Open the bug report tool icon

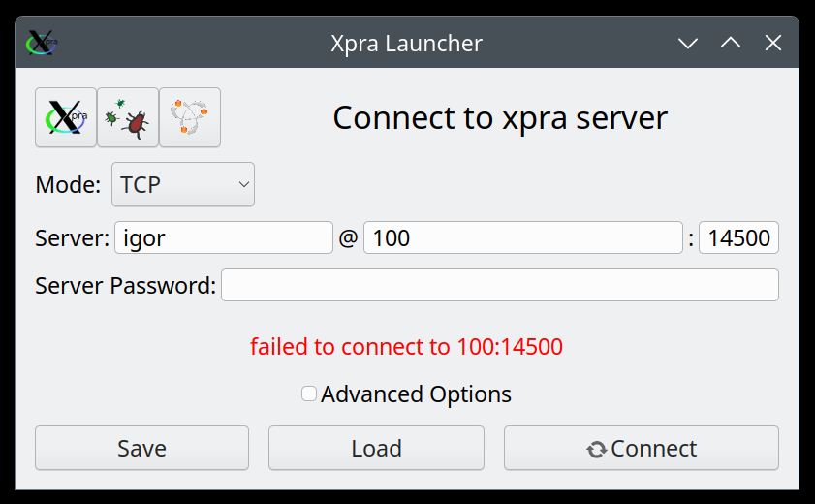[128, 117]
